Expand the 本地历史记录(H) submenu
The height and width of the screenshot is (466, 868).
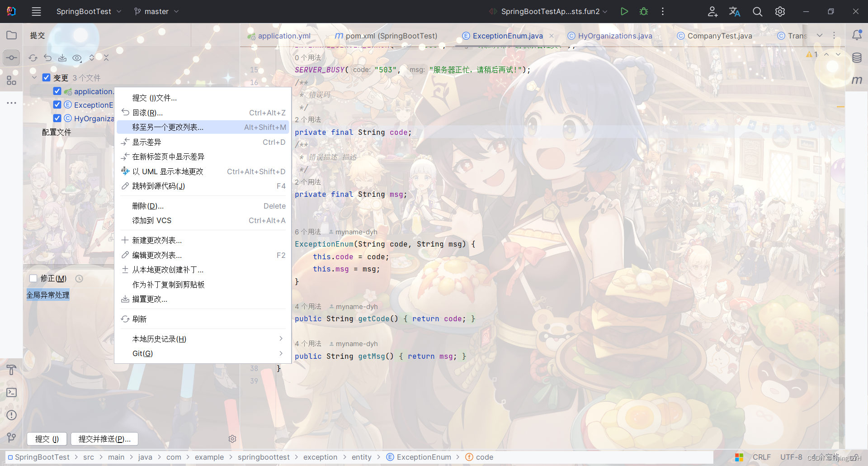(203, 339)
